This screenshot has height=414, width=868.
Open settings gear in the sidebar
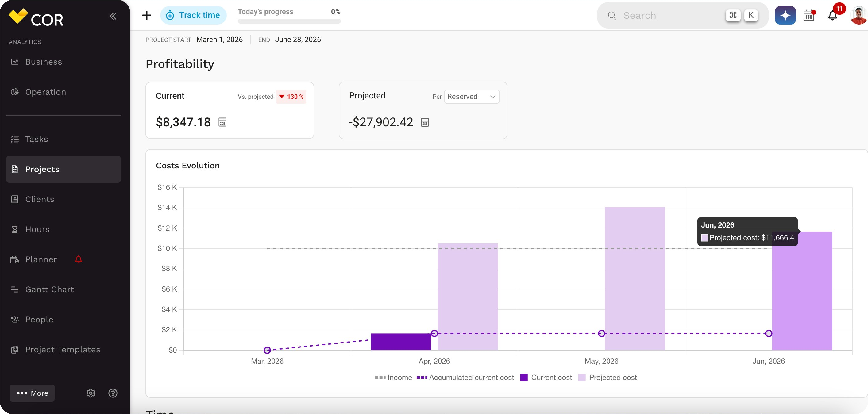click(91, 393)
